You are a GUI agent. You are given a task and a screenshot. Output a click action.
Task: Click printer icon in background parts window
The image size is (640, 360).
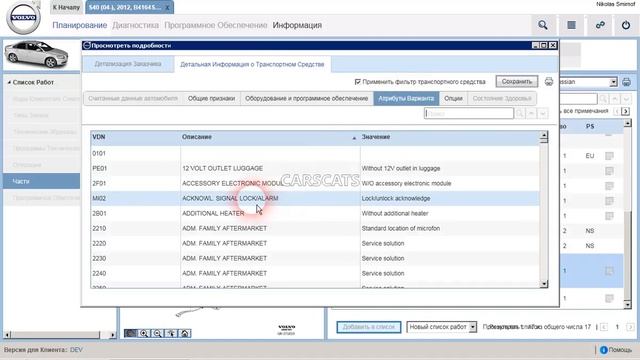tap(626, 82)
